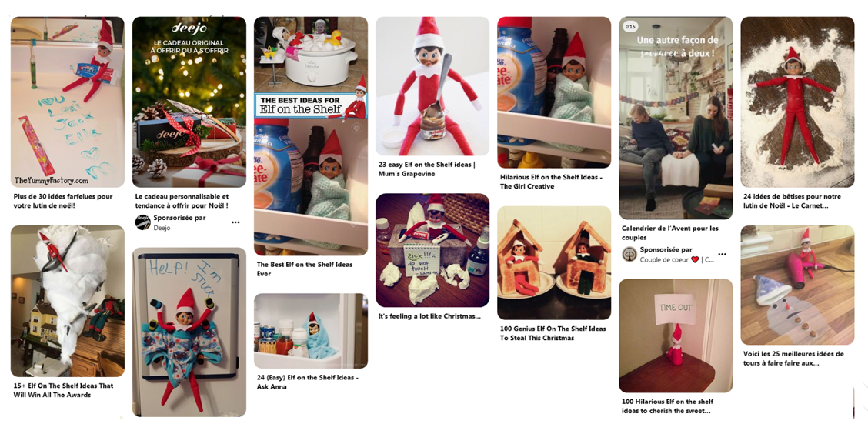868x434 pixels.
Task: Open the elf snow angel flour pin
Action: click(797, 102)
